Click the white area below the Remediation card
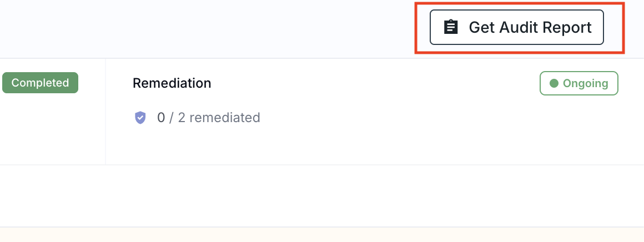The width and height of the screenshot is (644, 242). (322, 195)
